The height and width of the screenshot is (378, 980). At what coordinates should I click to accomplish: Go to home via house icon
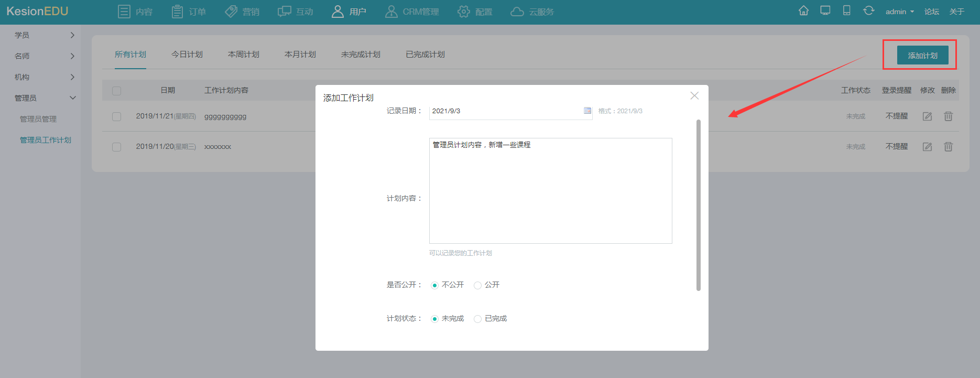[803, 10]
